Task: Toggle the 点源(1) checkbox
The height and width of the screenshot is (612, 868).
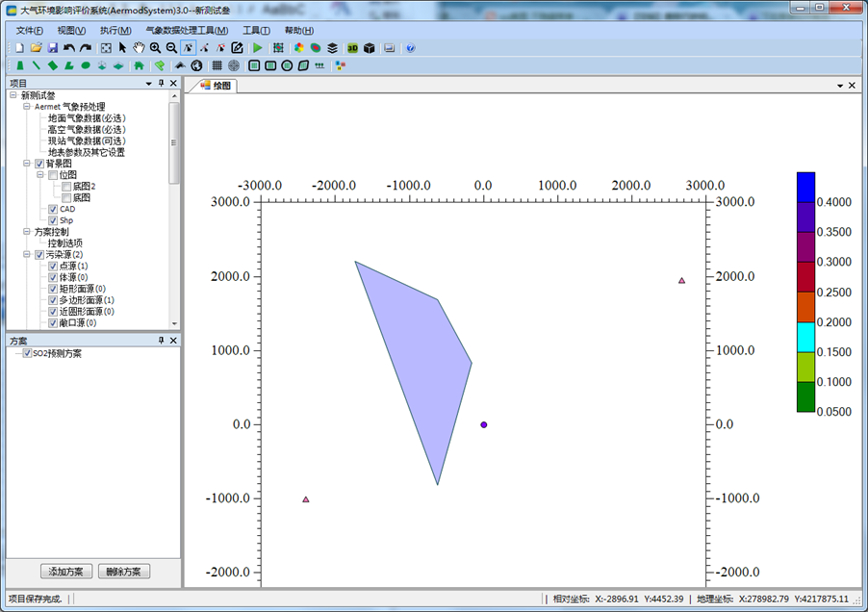Action: 53,266
